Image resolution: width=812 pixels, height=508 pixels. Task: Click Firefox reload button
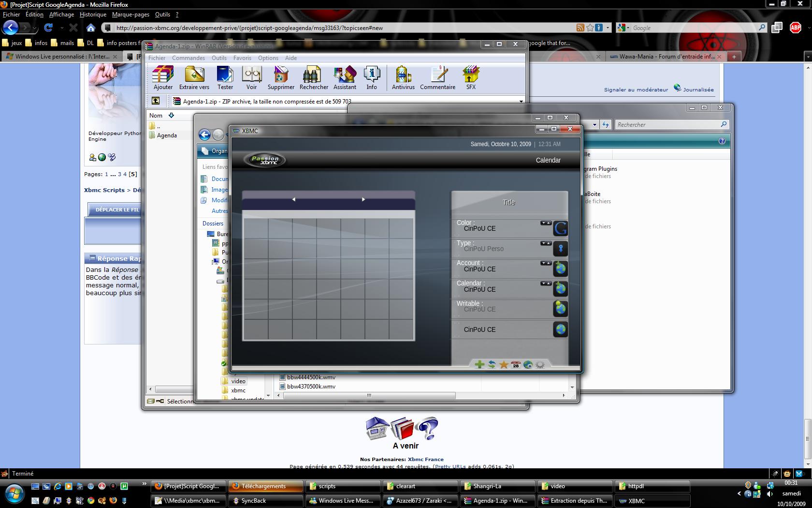[48, 28]
